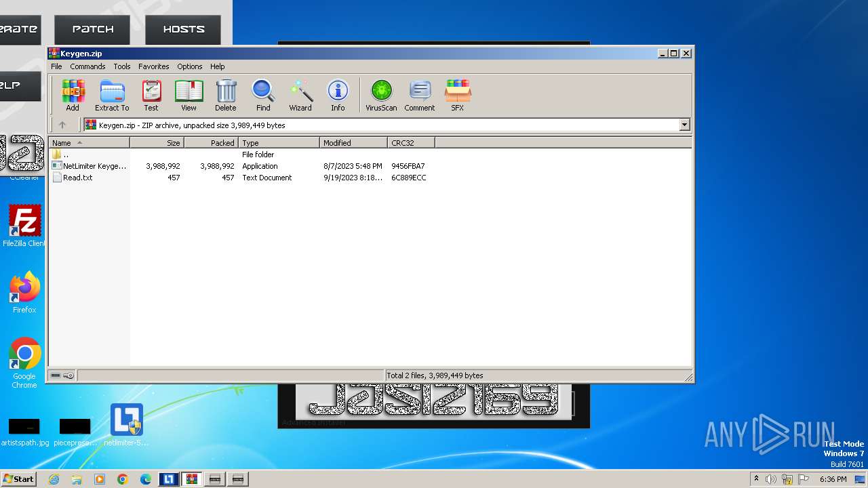
Task: Open the Comment toolbar icon
Action: point(420,95)
